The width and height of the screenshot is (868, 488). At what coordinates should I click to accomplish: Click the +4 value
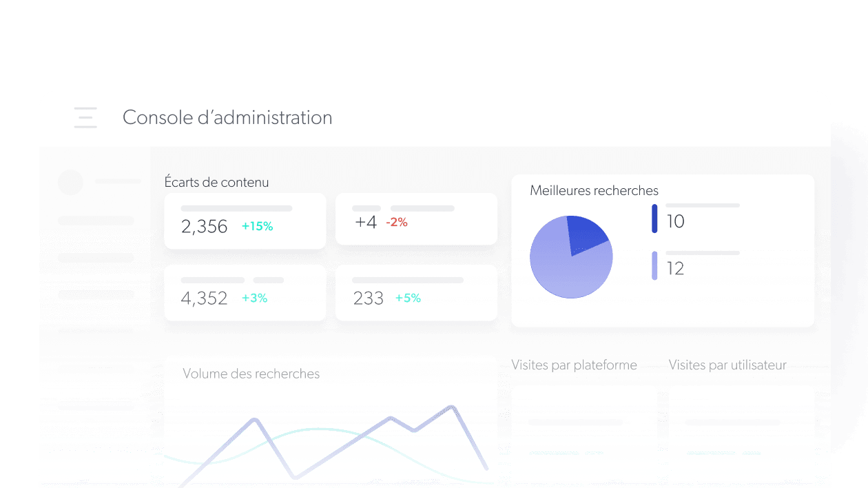pyautogui.click(x=365, y=223)
